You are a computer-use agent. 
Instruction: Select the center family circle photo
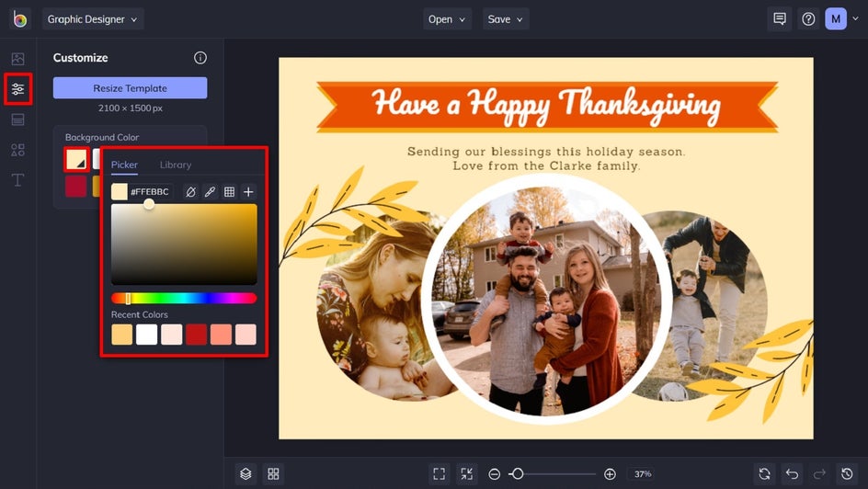[547, 300]
